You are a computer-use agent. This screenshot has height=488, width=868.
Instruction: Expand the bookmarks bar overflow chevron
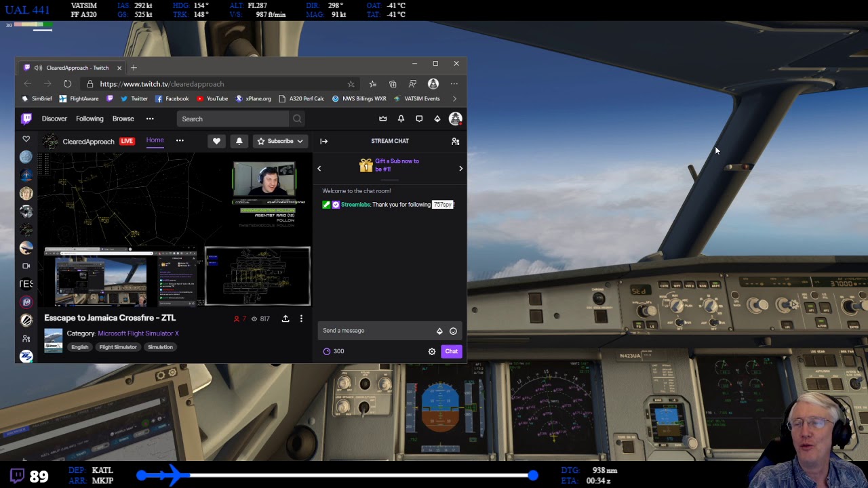[454, 99]
